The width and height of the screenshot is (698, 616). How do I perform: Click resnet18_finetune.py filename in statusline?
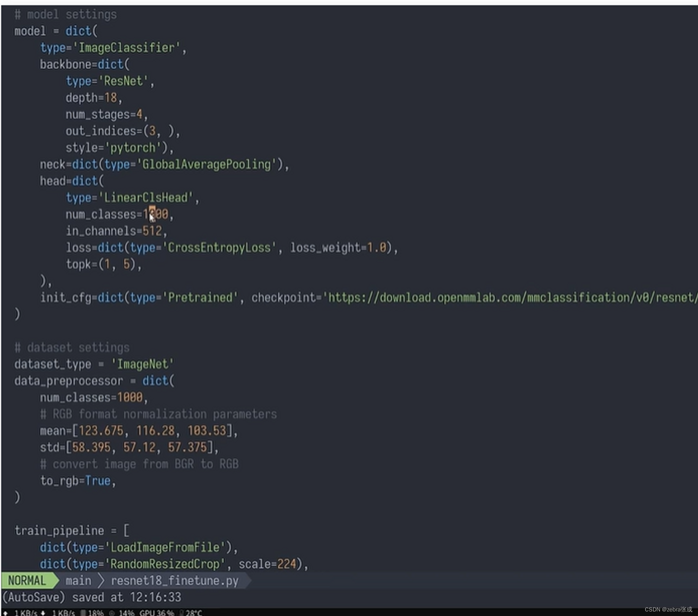[174, 581]
